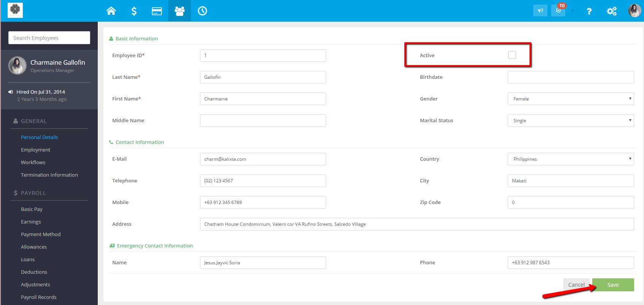Click the GENERAL section heading
Screen dimensions: 644x305
[x=33, y=121]
